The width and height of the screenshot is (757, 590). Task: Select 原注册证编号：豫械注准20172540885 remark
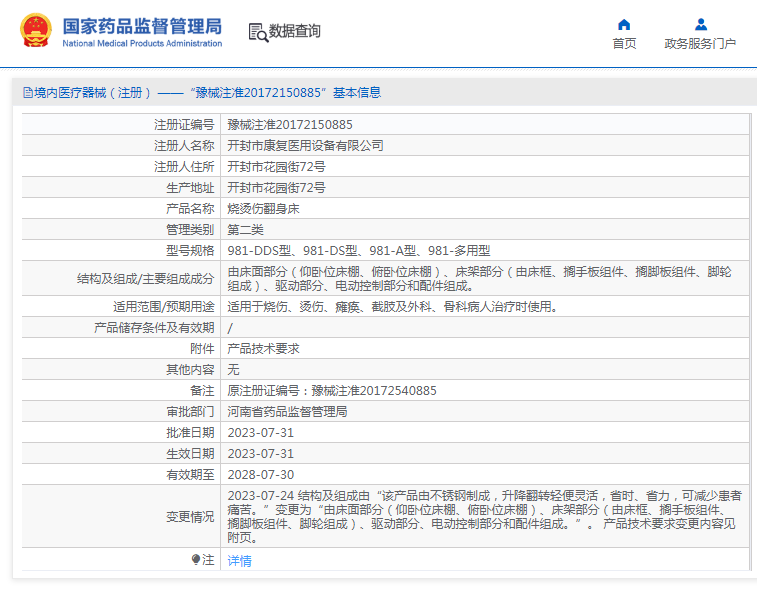click(x=332, y=391)
